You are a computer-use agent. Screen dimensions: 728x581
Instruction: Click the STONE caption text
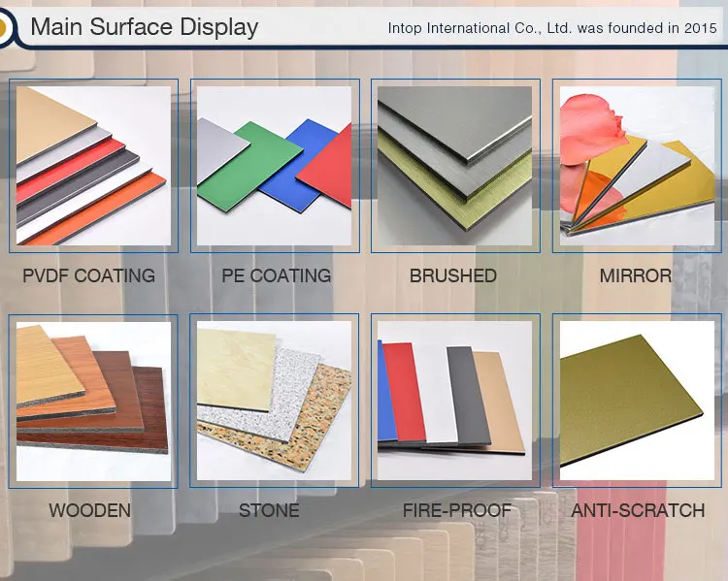tap(269, 510)
